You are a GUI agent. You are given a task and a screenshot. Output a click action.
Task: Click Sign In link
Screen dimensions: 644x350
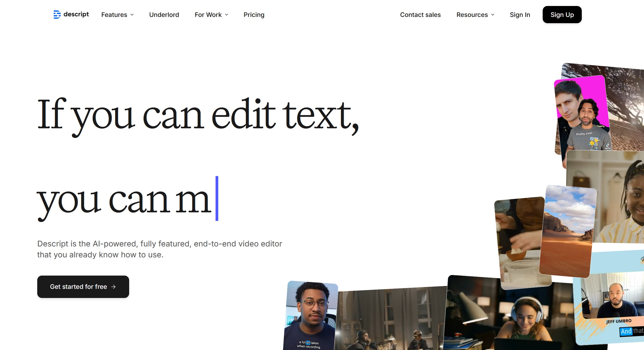[520, 14]
